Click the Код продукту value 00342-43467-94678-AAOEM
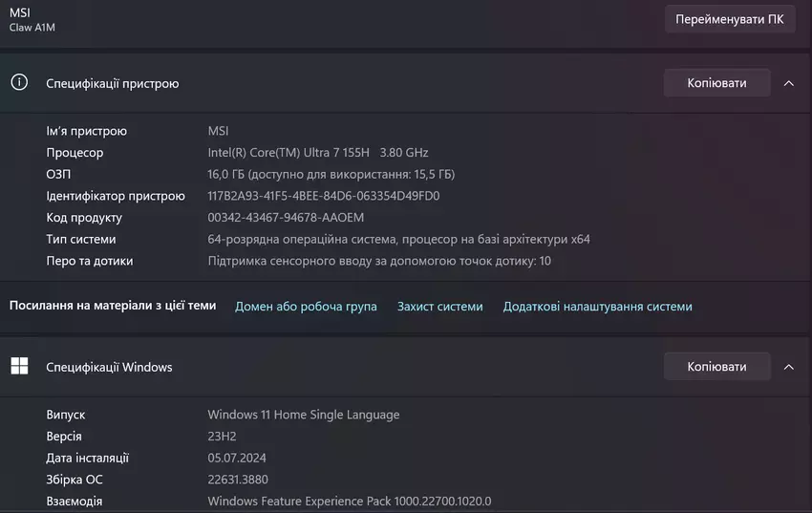 coord(286,218)
